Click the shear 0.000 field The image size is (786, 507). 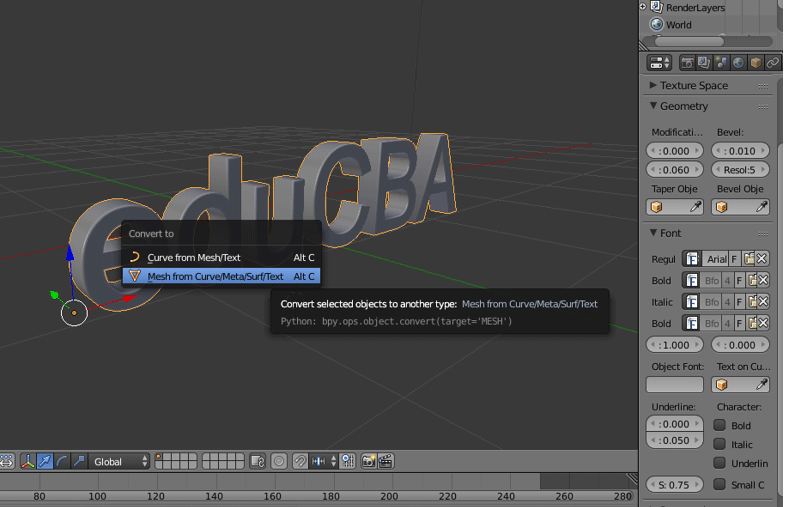tap(740, 345)
